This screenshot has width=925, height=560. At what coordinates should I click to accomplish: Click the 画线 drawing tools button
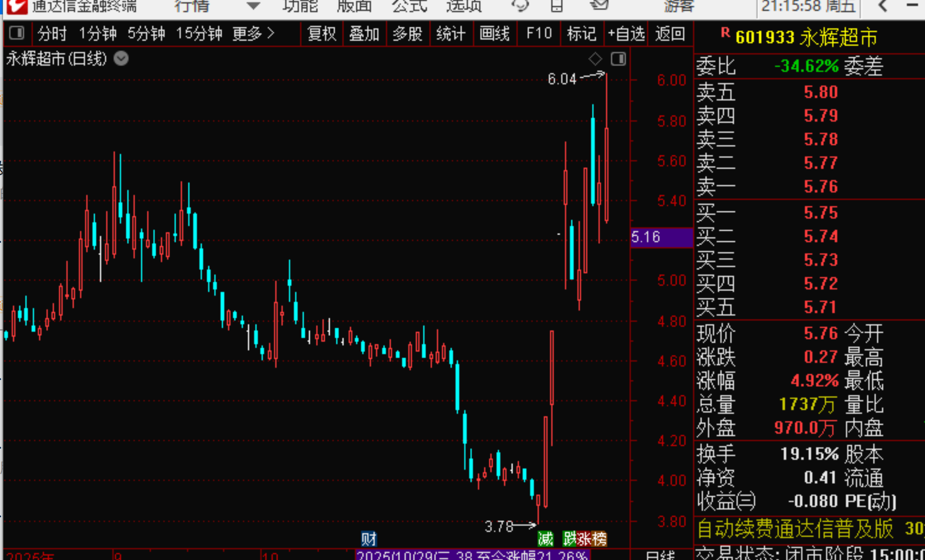click(x=495, y=34)
